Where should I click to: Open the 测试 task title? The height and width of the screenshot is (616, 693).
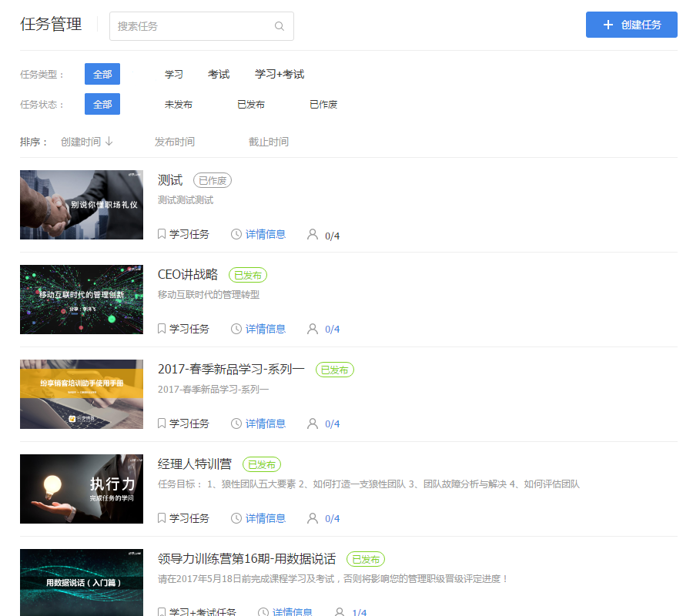coord(170,180)
